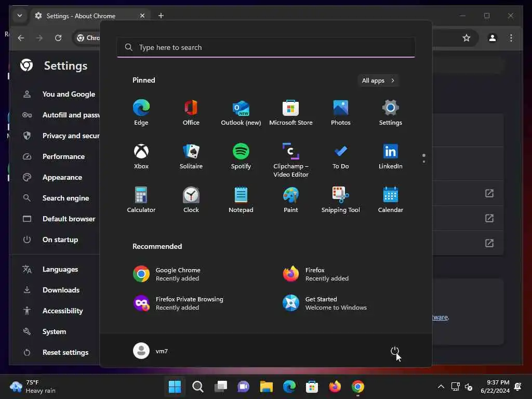The height and width of the screenshot is (399, 532).
Task: Open File Explorer from taskbar
Action: (267, 387)
